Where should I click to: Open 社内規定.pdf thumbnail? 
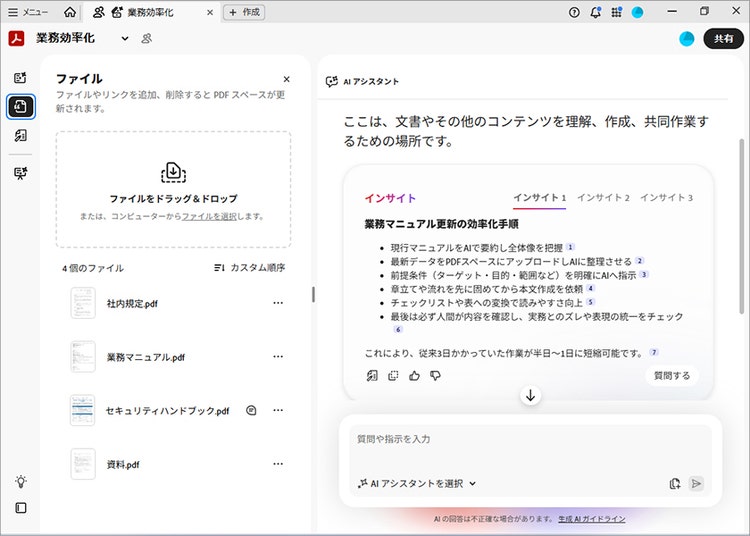click(83, 303)
